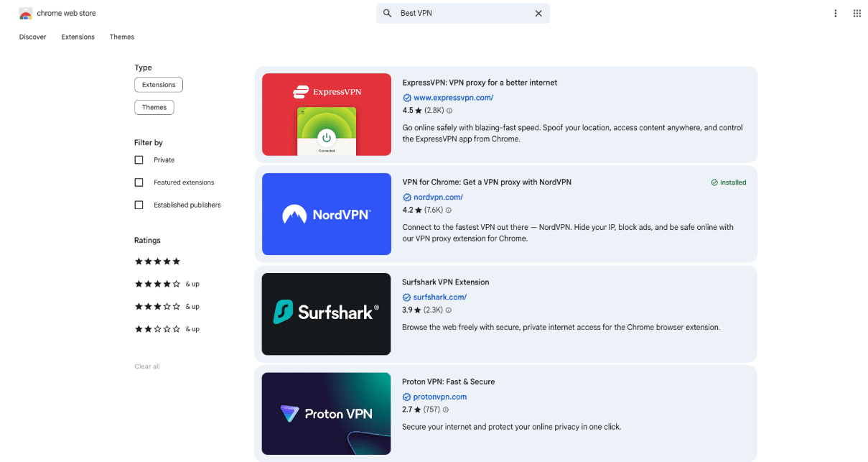Go to the Themes tab
Viewport: 868px width, 462px height.
[x=122, y=37]
